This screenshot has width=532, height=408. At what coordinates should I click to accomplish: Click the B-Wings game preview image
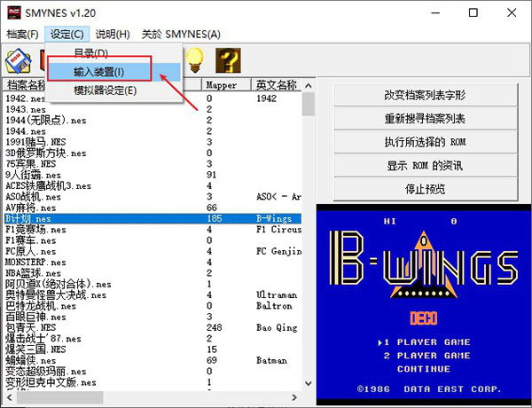click(424, 305)
